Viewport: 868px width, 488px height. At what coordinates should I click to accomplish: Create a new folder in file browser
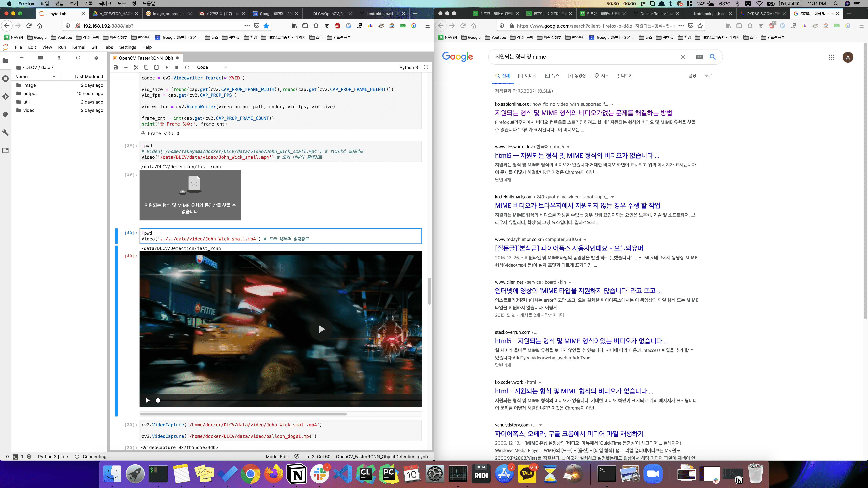(41, 58)
